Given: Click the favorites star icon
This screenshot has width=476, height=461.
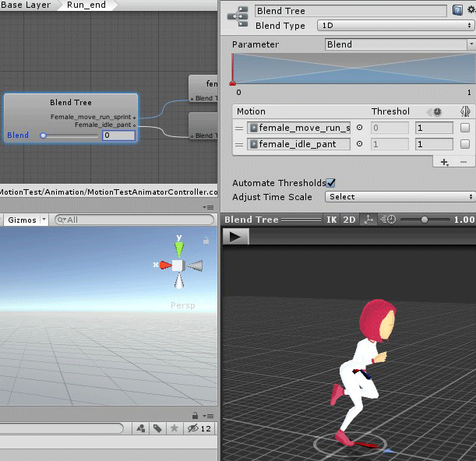Looking at the screenshot, I should (x=174, y=428).
